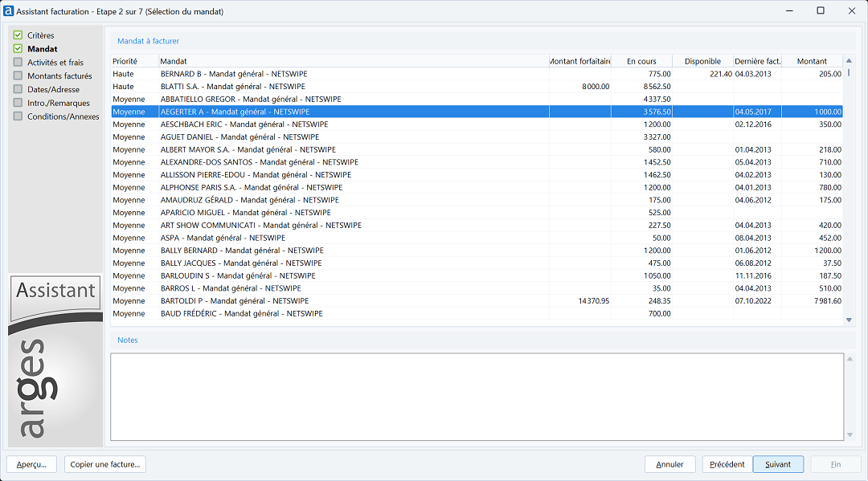Select the BARTOLDI P mandate row
Viewport: 868px width, 481px height.
point(477,301)
